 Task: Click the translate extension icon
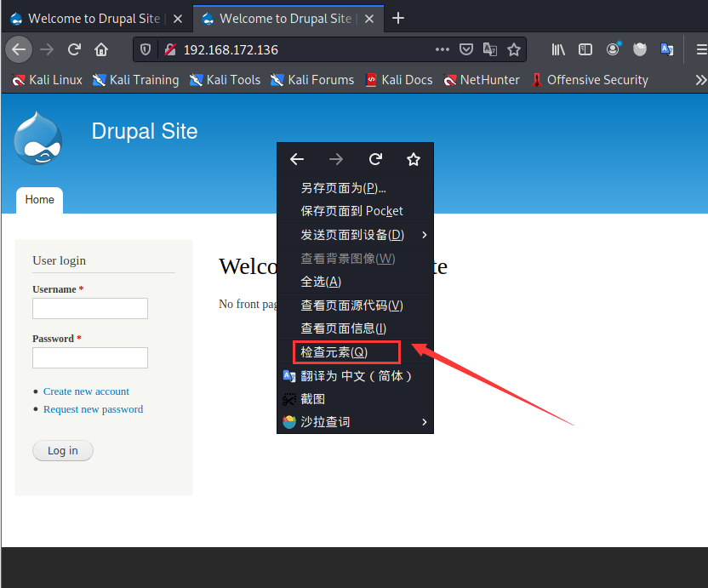pyautogui.click(x=667, y=49)
